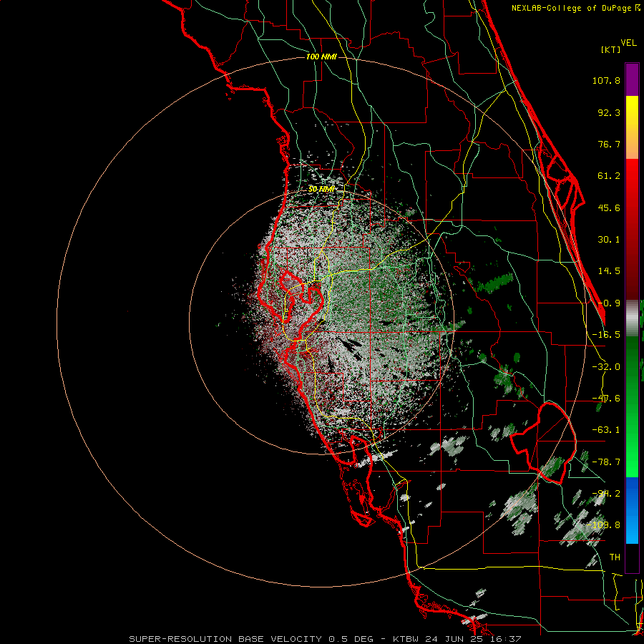The height and width of the screenshot is (644, 644).
Task: Select the -63.1 scale label
Action: [x=606, y=430]
